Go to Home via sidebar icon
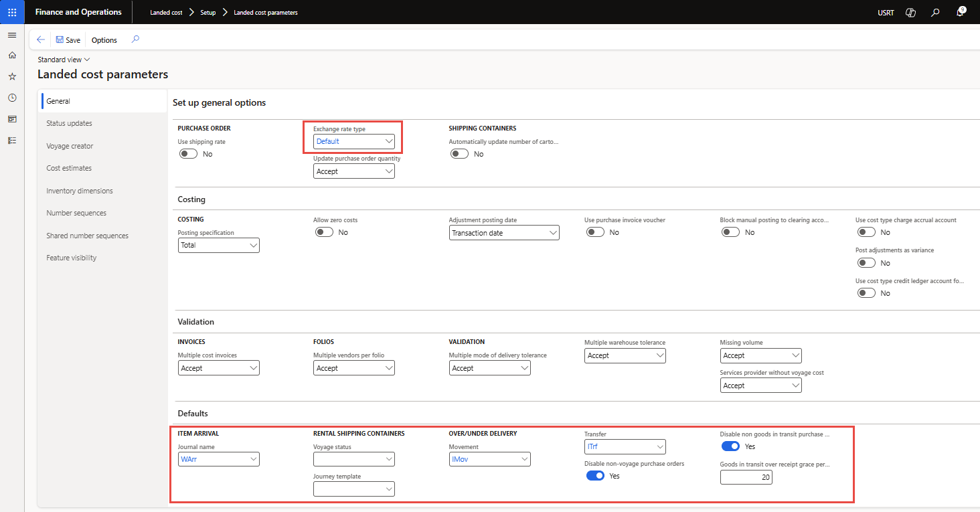 coord(12,56)
